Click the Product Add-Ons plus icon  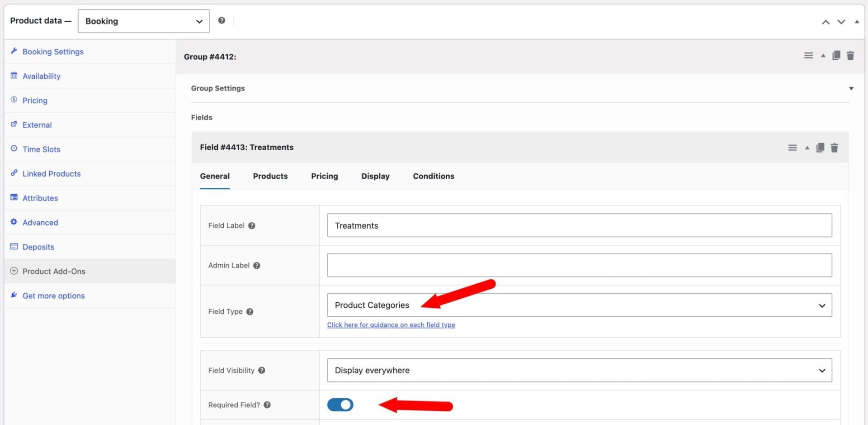(x=14, y=271)
